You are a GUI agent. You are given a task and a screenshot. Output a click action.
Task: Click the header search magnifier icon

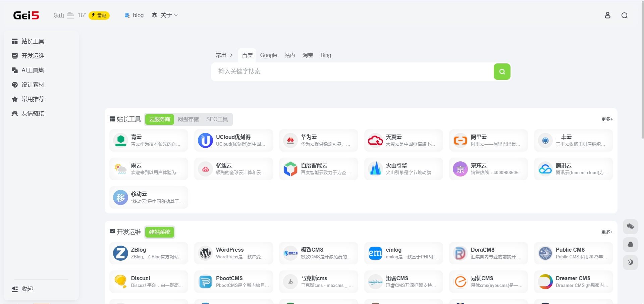tap(625, 15)
